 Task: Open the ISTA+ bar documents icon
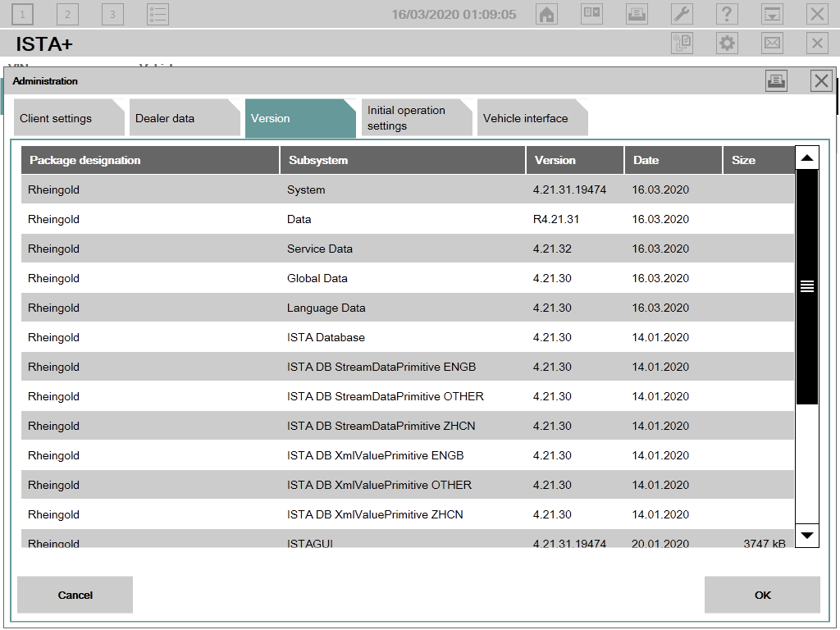pos(682,43)
